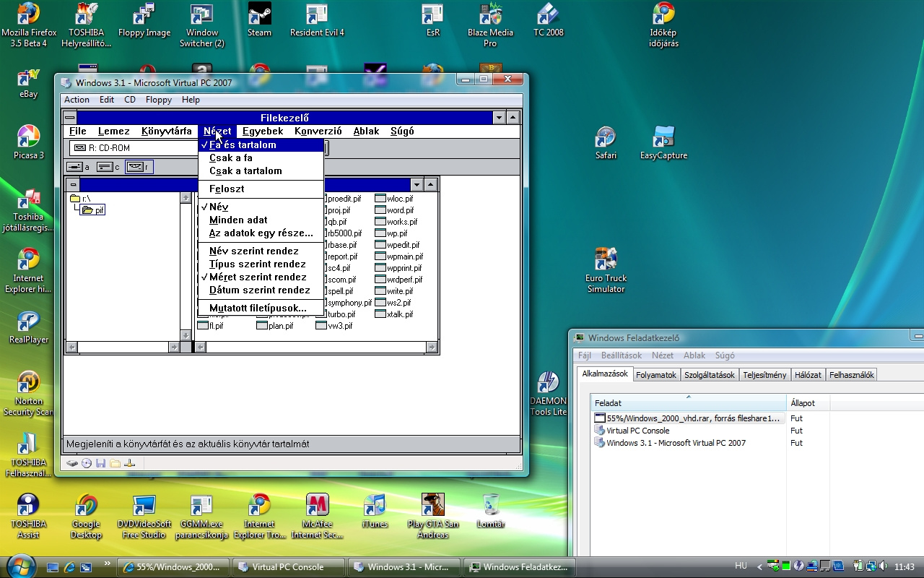Screen dimensions: 924x578
Task: Open the Súgó menu in Filekezelő
Action: [x=402, y=131]
